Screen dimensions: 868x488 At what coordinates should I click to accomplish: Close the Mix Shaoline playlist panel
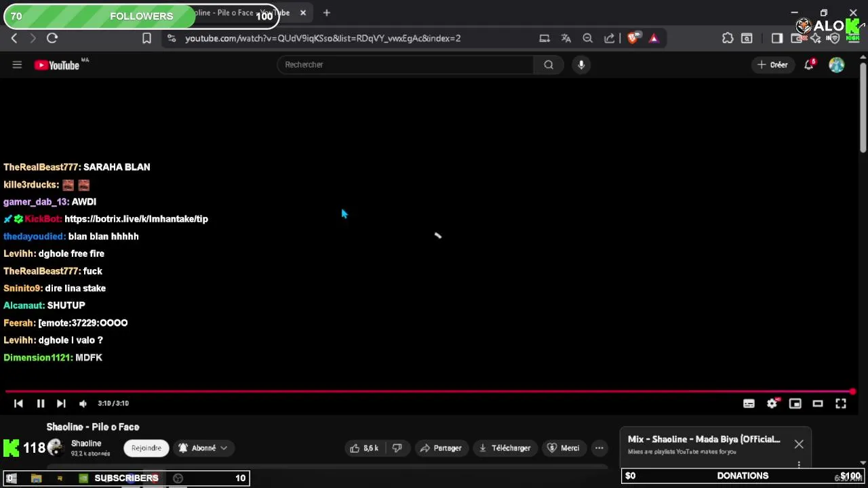click(799, 445)
